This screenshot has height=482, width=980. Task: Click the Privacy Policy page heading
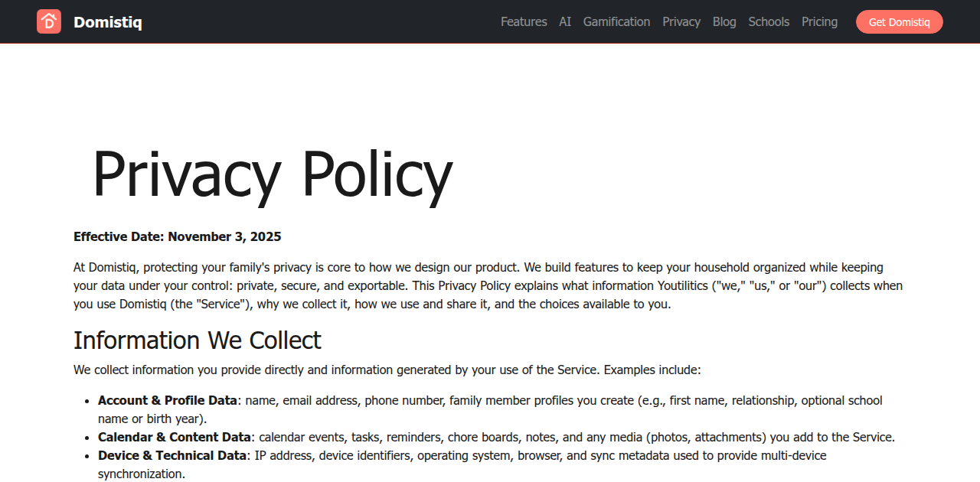tap(273, 174)
